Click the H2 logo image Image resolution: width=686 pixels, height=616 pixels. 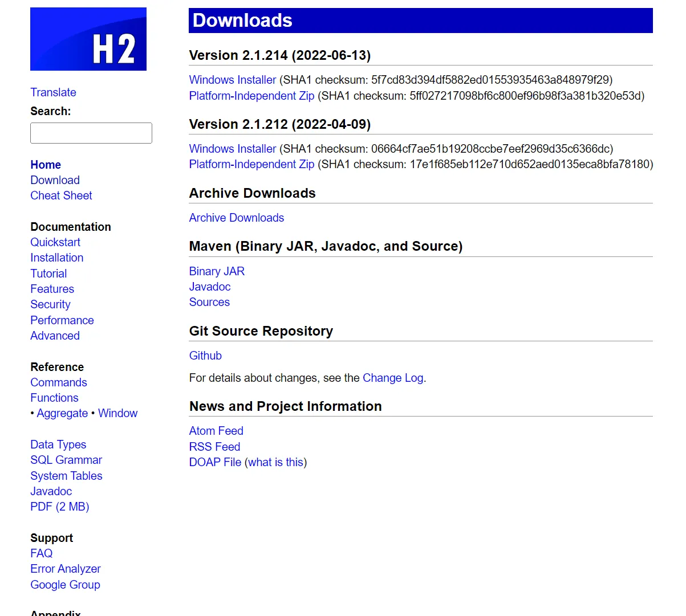coord(88,39)
